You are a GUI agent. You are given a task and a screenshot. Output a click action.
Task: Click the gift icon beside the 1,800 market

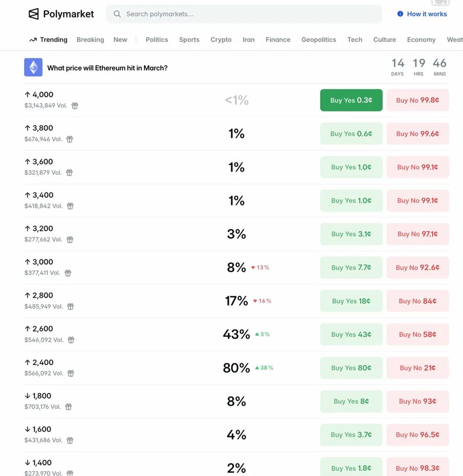[x=69, y=407]
